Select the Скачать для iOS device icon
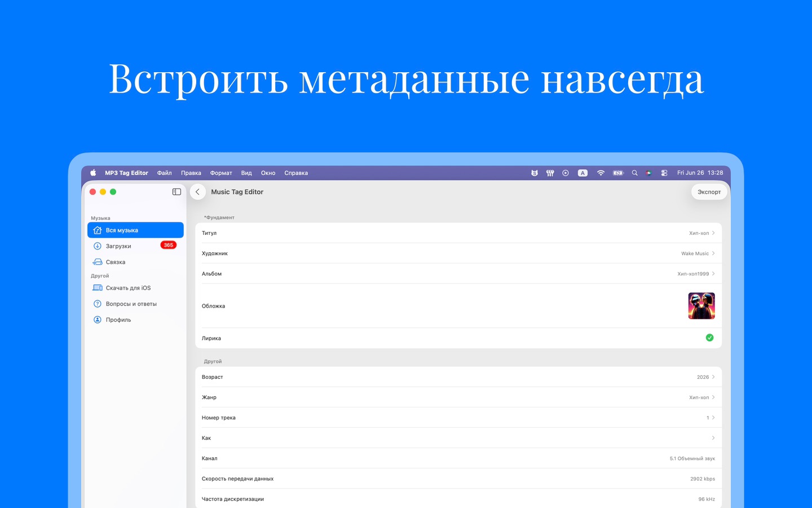The width and height of the screenshot is (812, 508). coord(98,288)
